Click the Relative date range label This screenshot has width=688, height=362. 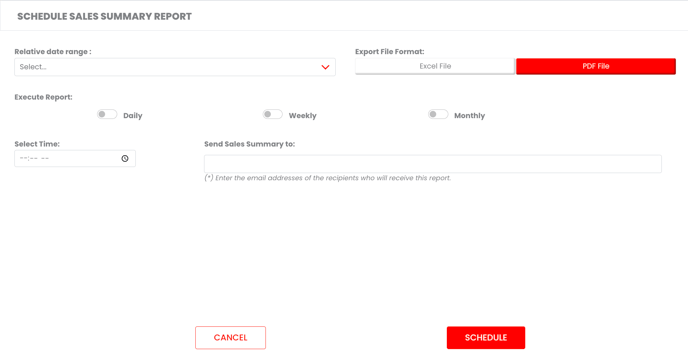coord(53,51)
